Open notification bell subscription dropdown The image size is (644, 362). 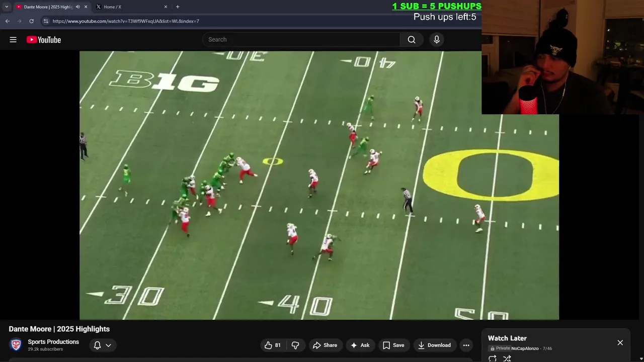point(103,345)
